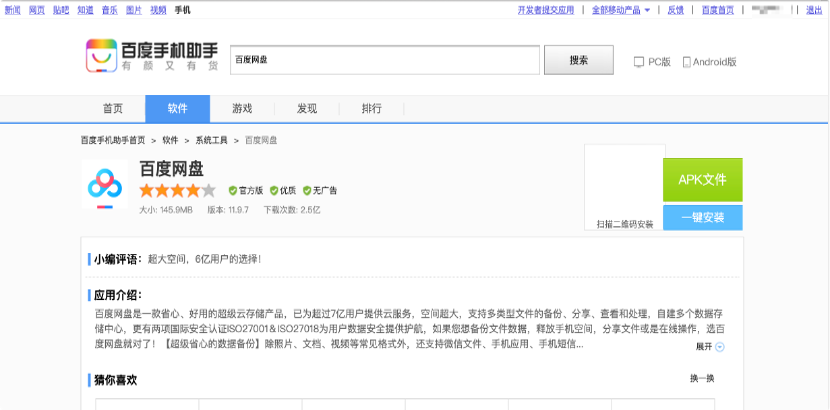Select the 软件 navigation tab
The width and height of the screenshot is (830, 410).
coord(177,109)
